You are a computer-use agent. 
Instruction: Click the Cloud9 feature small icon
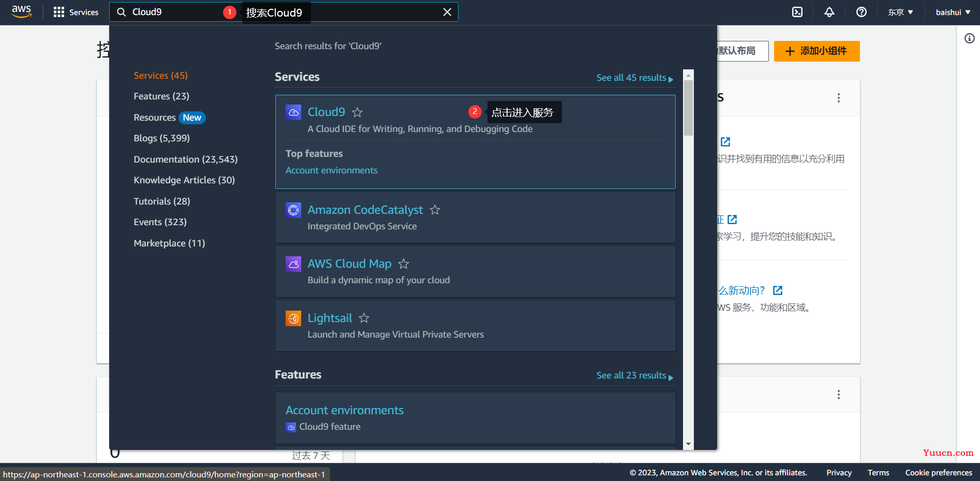[x=291, y=427]
